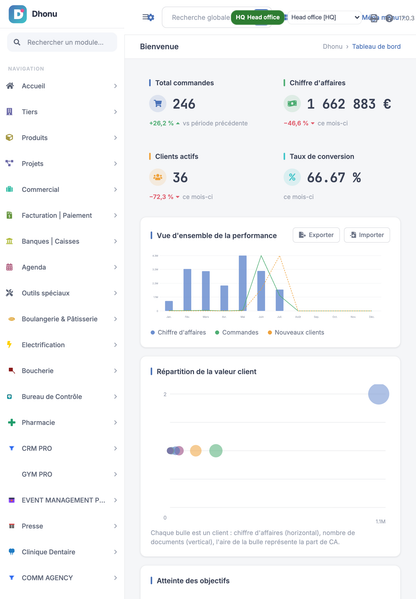Open the GYM PRO menu item
Image resolution: width=416 pixels, height=599 pixels.
coord(62,474)
